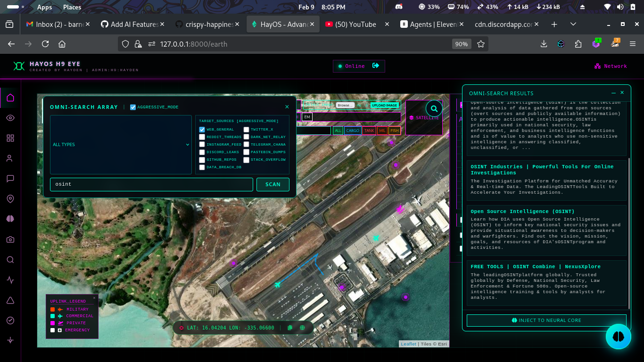Click the round magnifier search button on map
The image size is (644, 362).
(434, 108)
